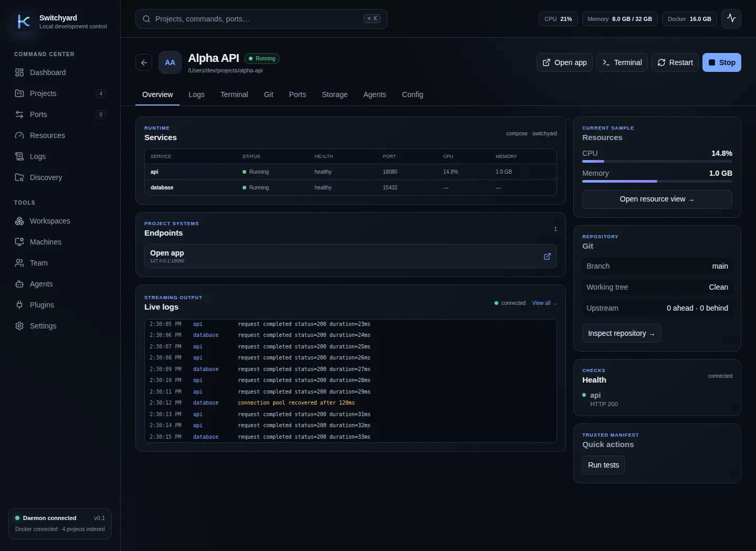Open Settings in the sidebar

point(60,326)
